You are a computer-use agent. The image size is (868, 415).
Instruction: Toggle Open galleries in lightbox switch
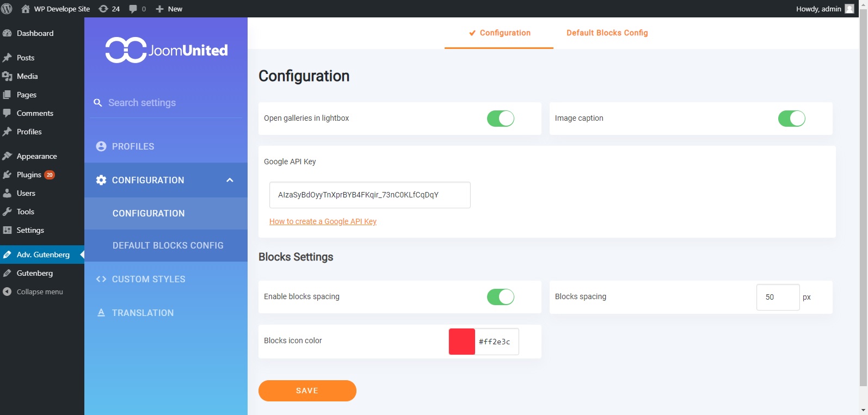point(500,119)
